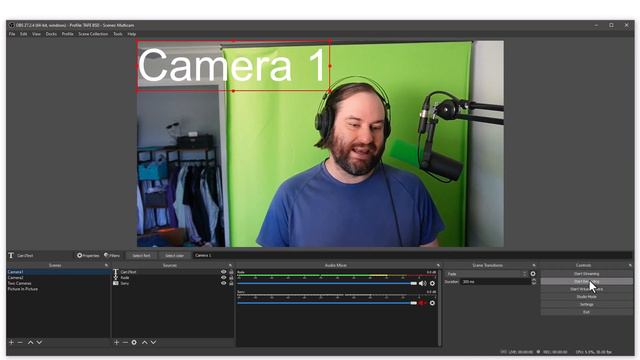
Task: Move selected source down in Sources list
Action: [153, 342]
